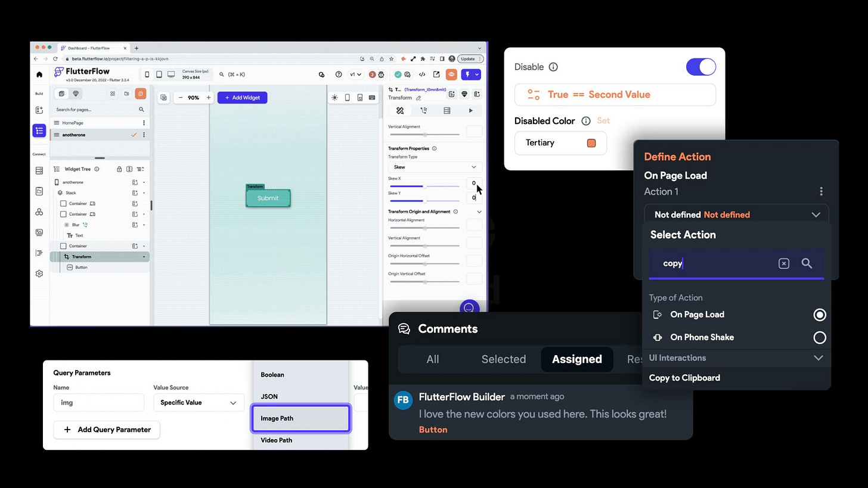Open the Firestore database icon under Connect
Image resolution: width=868 pixels, height=488 pixels.
point(39,170)
